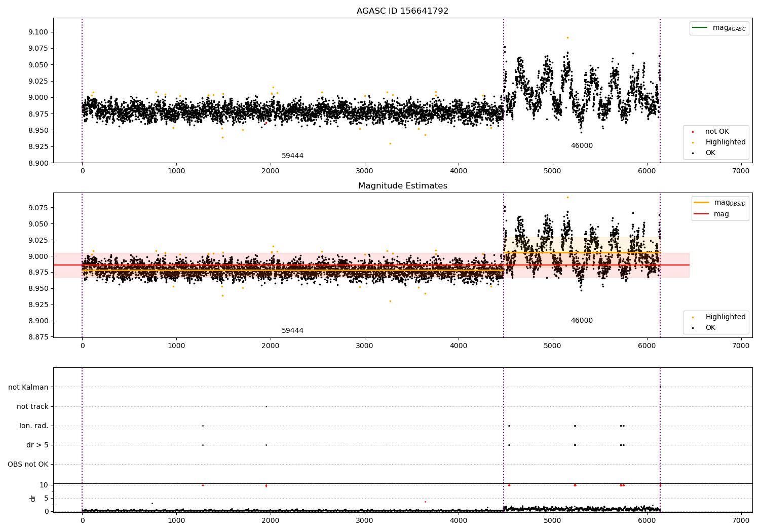Click the '46000' obsid label in top plot

click(582, 145)
